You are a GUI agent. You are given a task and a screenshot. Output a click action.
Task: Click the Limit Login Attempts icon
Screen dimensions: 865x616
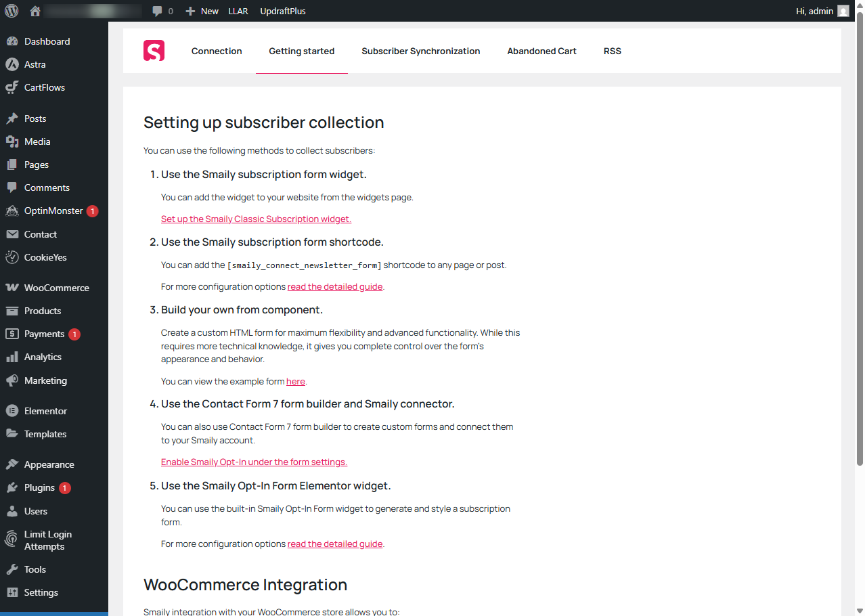click(x=12, y=540)
